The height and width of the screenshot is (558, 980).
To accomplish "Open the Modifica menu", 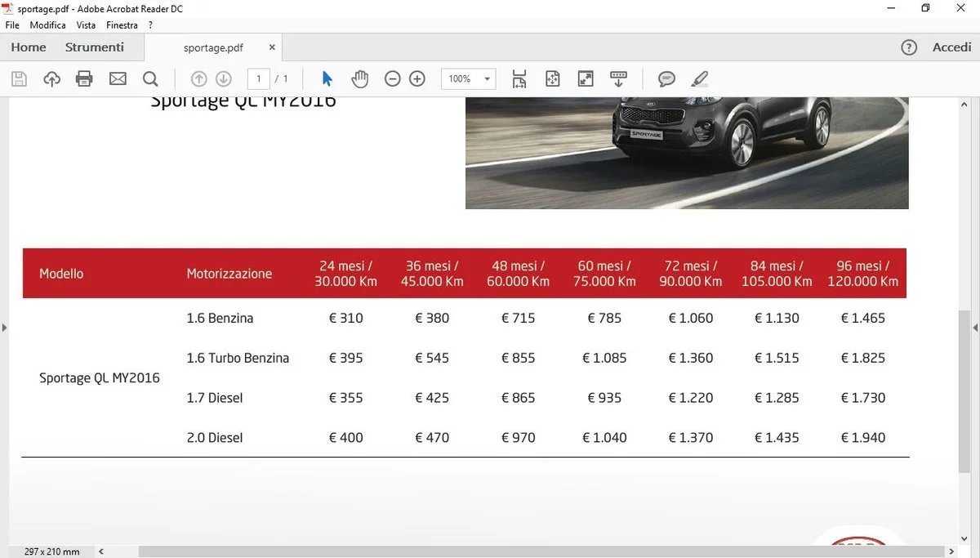I will coord(47,25).
